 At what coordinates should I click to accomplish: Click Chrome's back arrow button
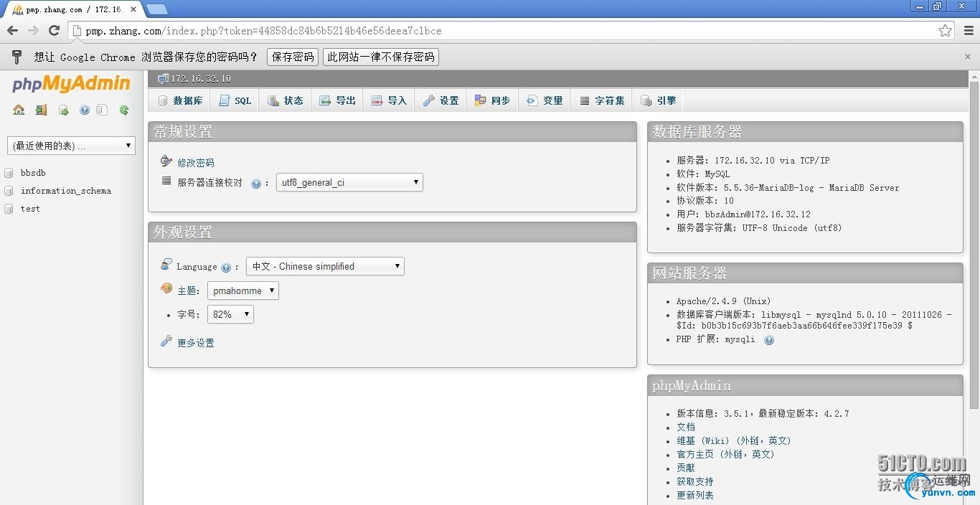coord(12,30)
